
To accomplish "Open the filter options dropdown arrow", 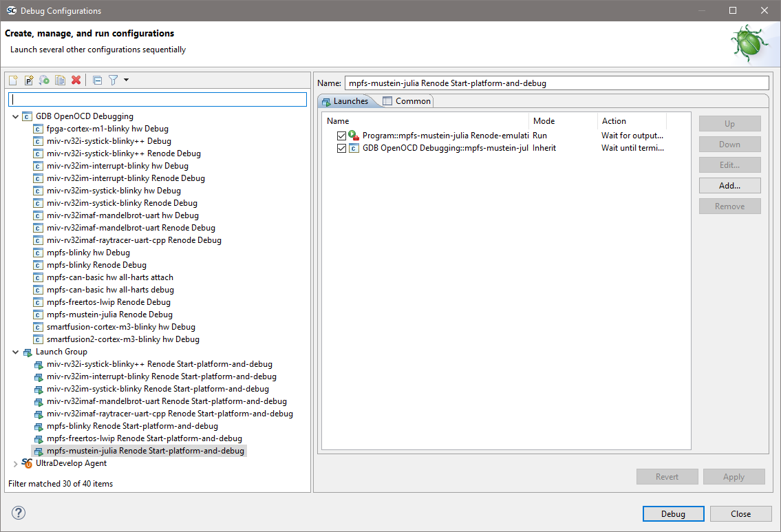I will pyautogui.click(x=126, y=80).
